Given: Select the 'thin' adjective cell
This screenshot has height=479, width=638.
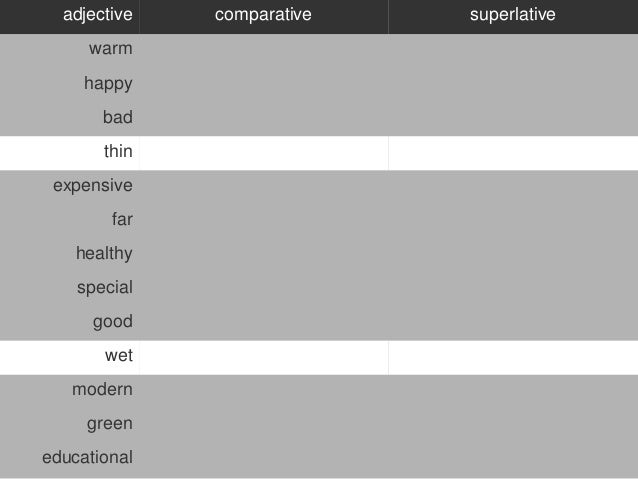Looking at the screenshot, I should click(117, 152).
